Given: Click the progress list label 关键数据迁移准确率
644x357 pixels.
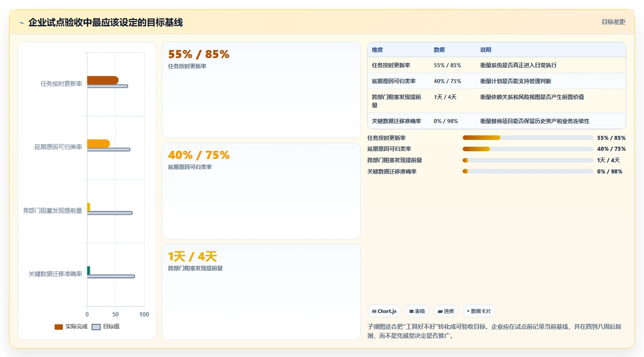Looking at the screenshot, I should (392, 172).
